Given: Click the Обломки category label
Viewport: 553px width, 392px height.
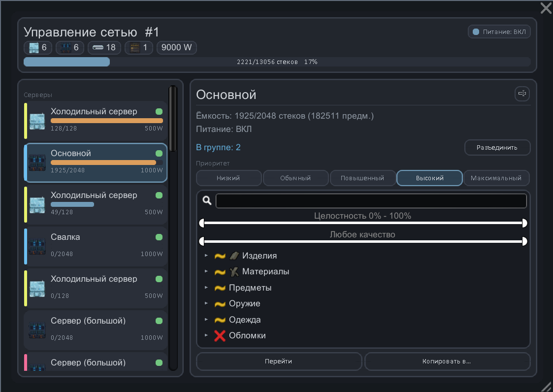Looking at the screenshot, I should 247,335.
